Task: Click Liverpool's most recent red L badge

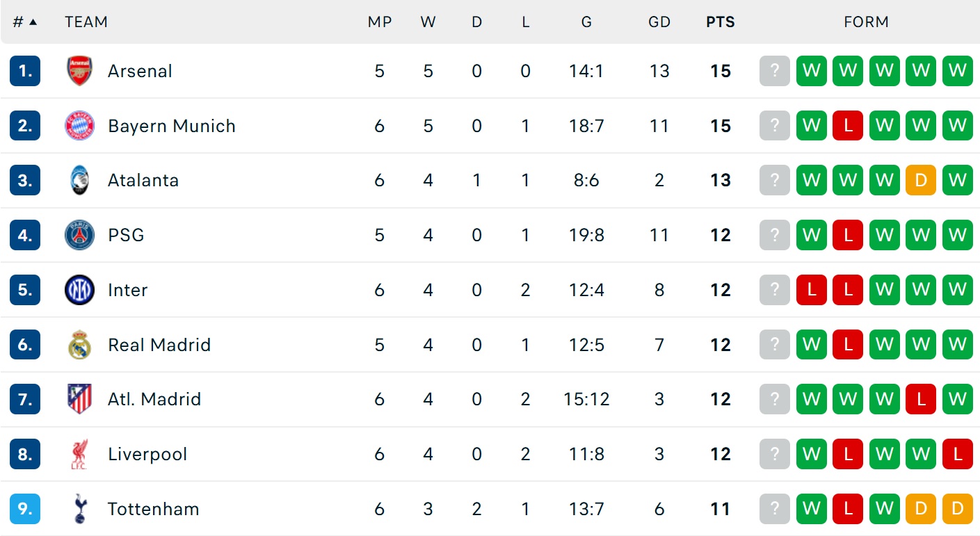Action: [957, 454]
